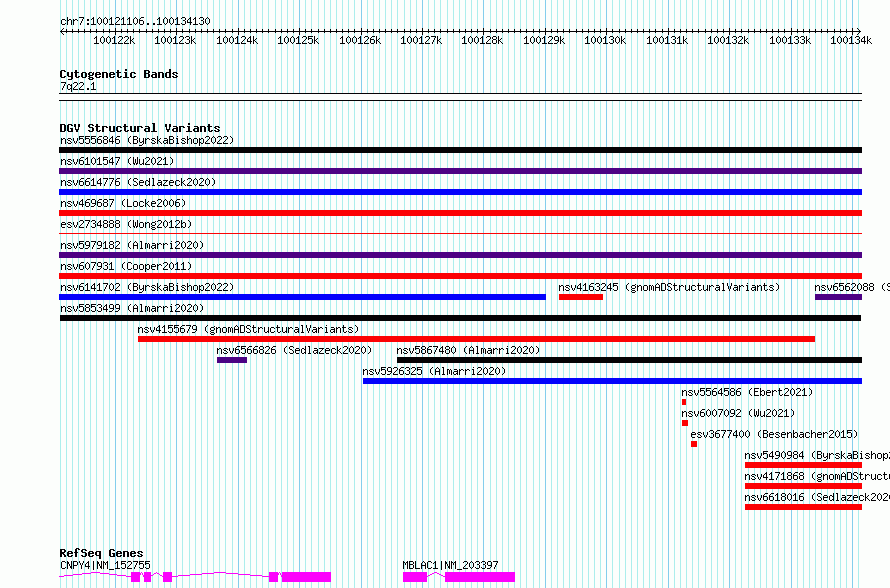The height and width of the screenshot is (588, 890).
Task: Click the 100126k ruler position
Action: click(360, 40)
